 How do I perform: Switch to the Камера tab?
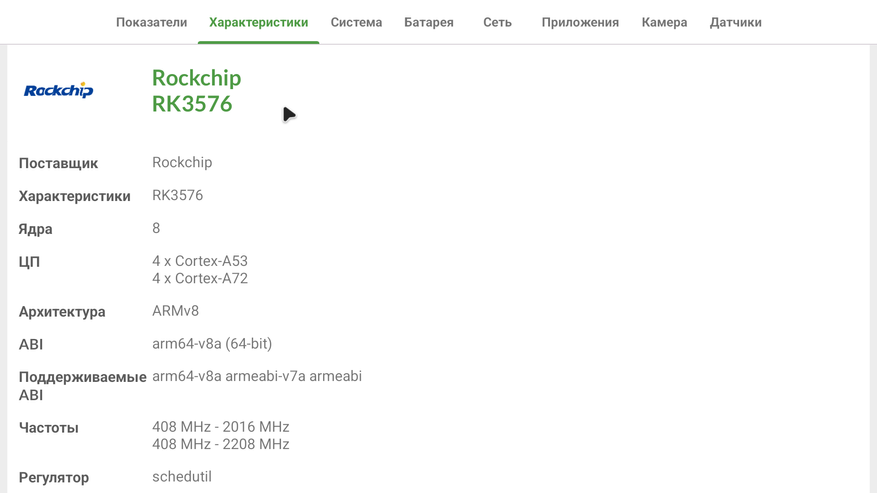coord(664,22)
